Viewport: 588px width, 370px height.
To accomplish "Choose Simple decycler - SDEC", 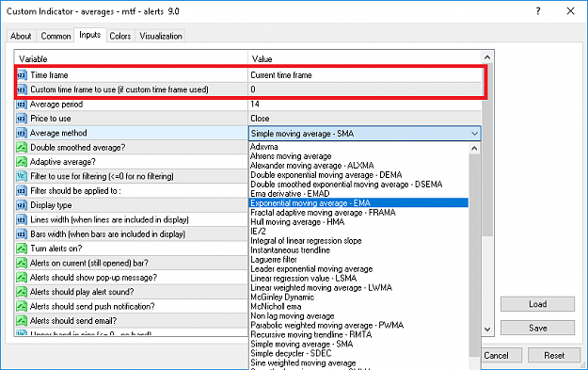I will pos(291,353).
